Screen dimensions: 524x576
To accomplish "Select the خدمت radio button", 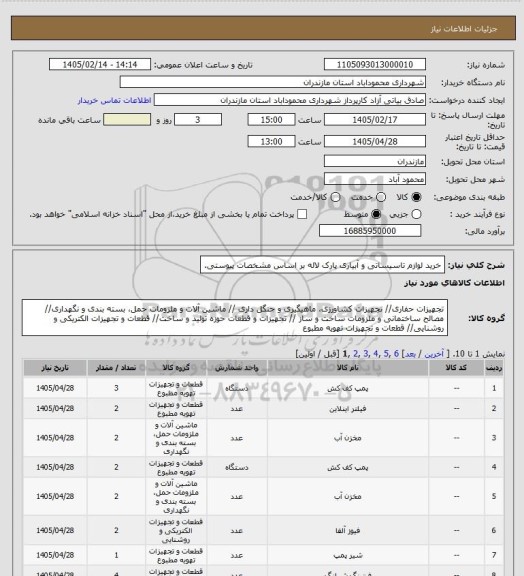I will click(381, 197).
